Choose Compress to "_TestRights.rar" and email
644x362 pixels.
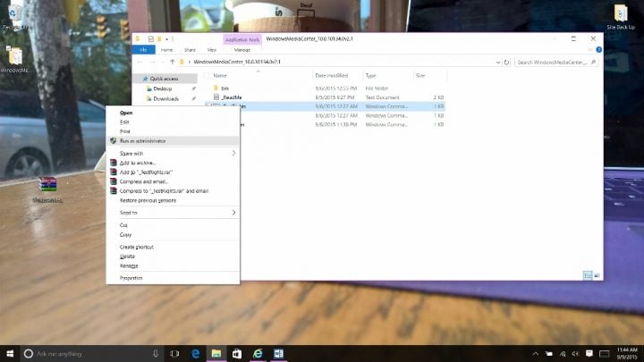173,191
